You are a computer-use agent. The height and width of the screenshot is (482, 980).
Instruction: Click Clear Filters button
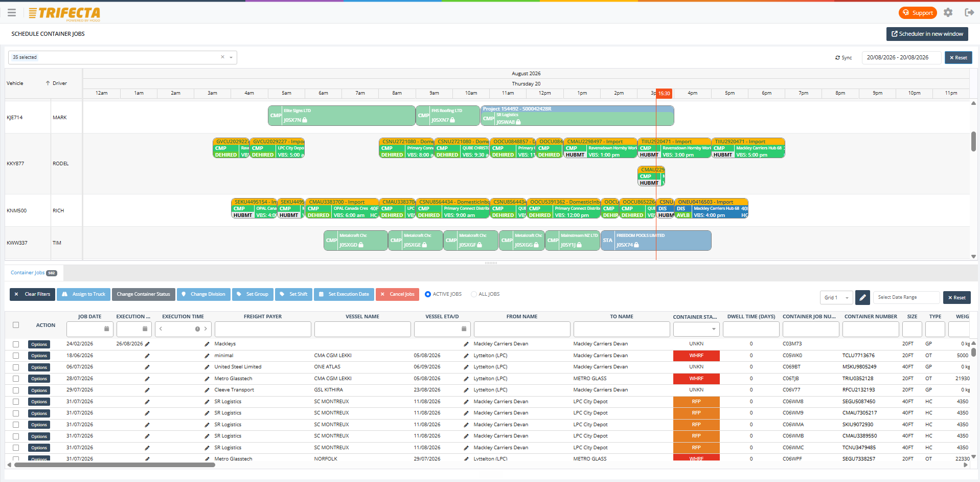[x=32, y=294]
